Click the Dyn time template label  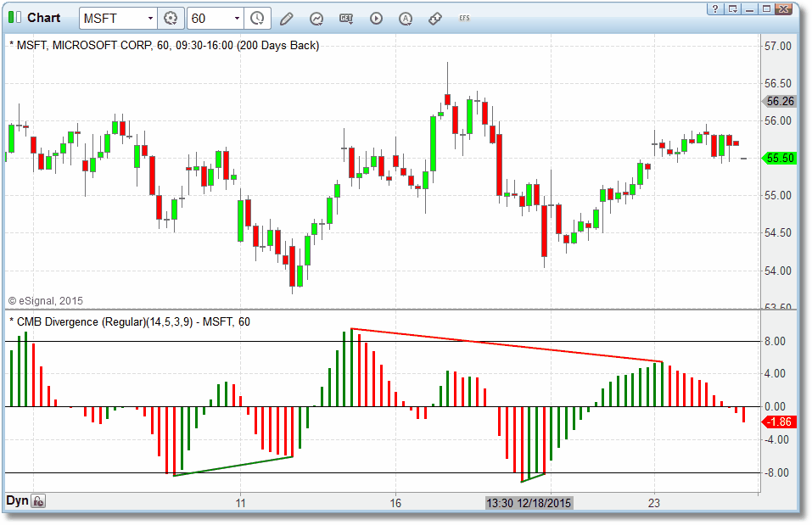(17, 500)
